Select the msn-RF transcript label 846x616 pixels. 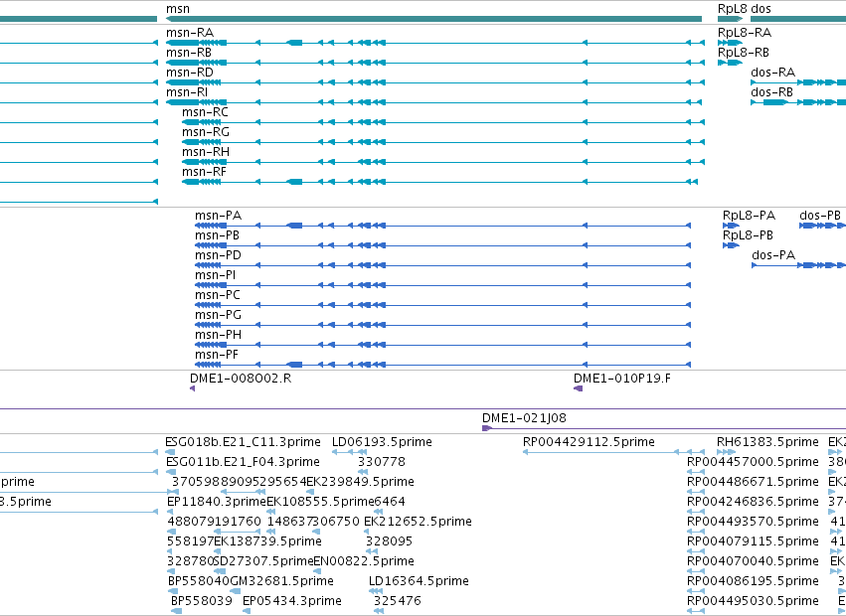(x=204, y=172)
